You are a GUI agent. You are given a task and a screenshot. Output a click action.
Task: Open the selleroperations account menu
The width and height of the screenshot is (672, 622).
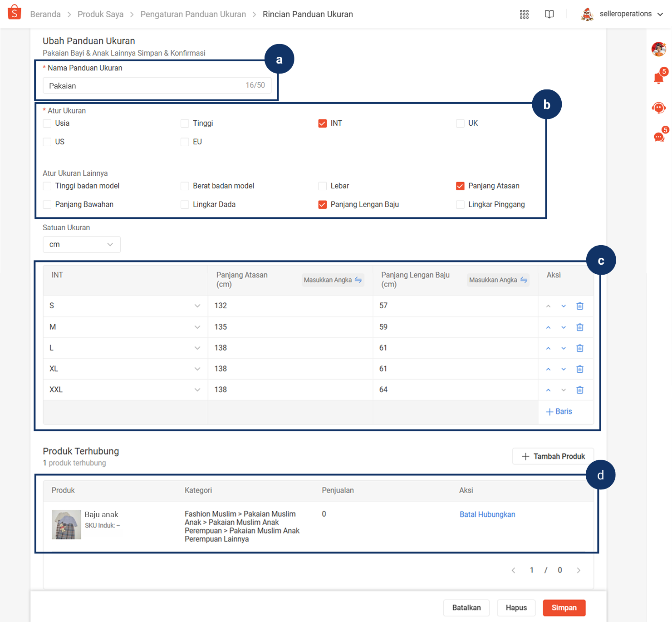pos(622,14)
